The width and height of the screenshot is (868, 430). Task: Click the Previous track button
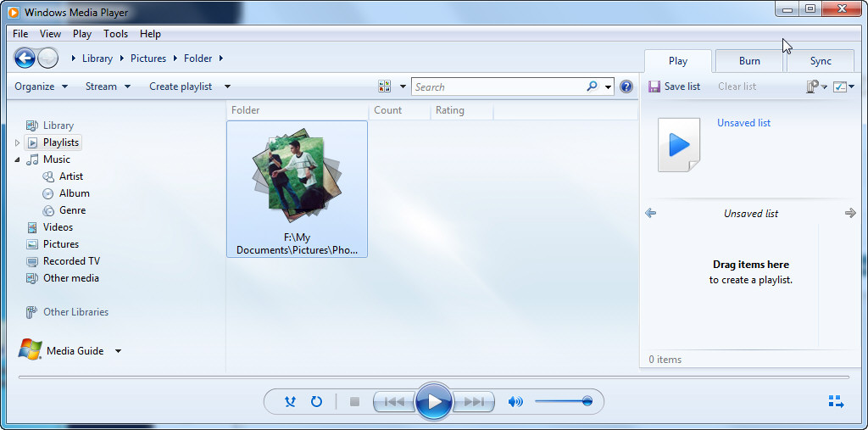click(x=394, y=402)
